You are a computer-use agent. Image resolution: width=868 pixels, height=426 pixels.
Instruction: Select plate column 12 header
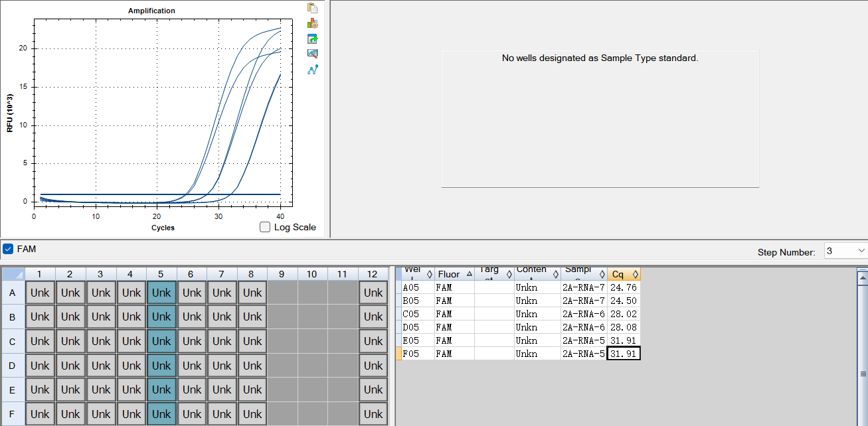pyautogui.click(x=373, y=274)
